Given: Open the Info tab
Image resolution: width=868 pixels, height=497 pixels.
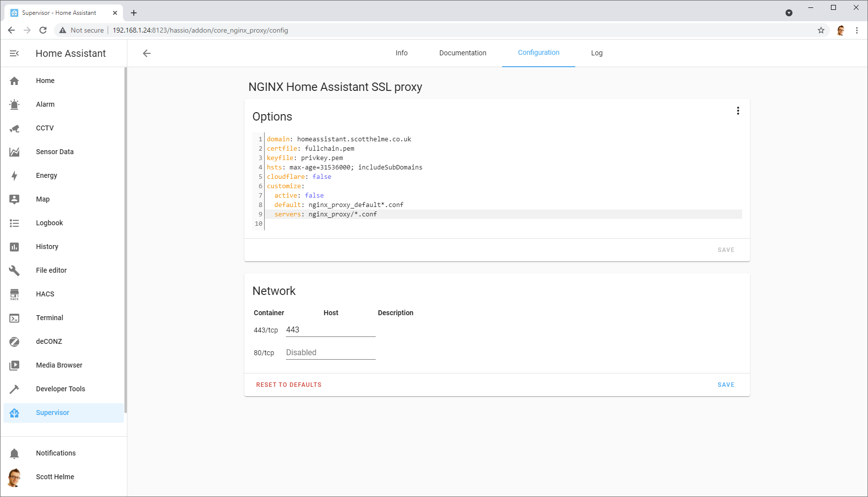Looking at the screenshot, I should (x=401, y=53).
